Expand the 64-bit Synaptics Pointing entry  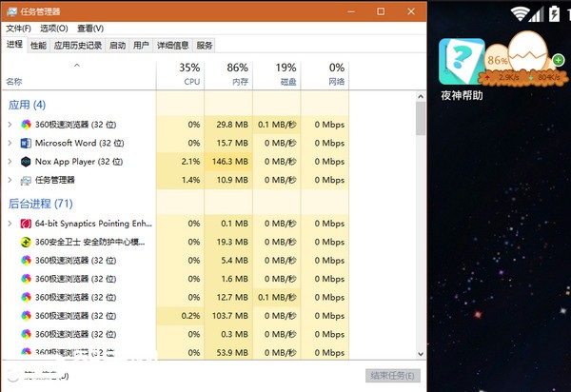10,223
